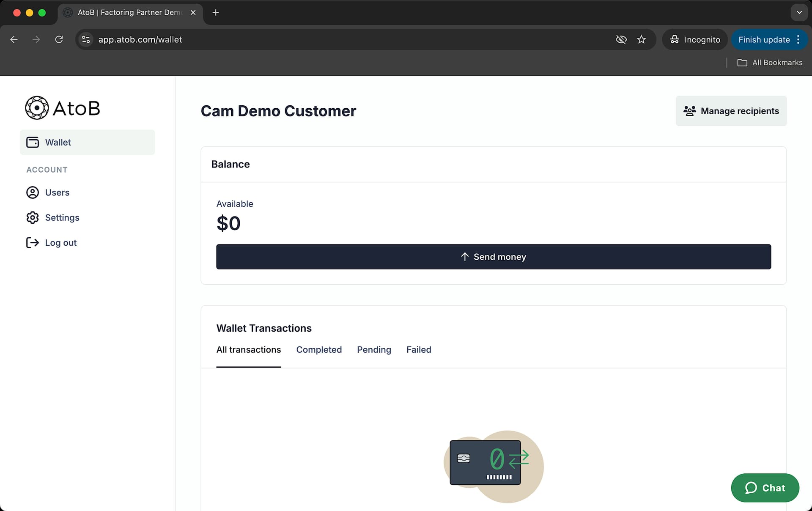Open Chrome's three-dot menu beside Finish update
The image size is (812, 511).
coord(798,39)
